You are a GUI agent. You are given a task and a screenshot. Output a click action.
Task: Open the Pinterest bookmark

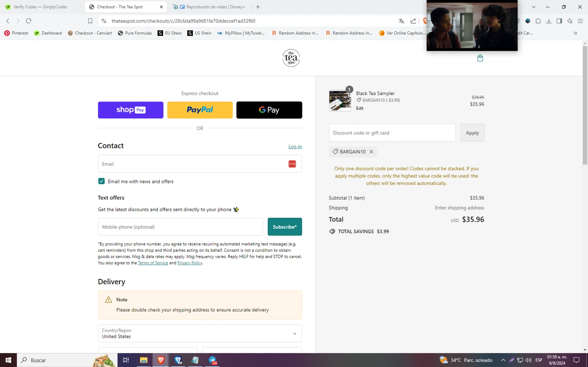(x=16, y=33)
